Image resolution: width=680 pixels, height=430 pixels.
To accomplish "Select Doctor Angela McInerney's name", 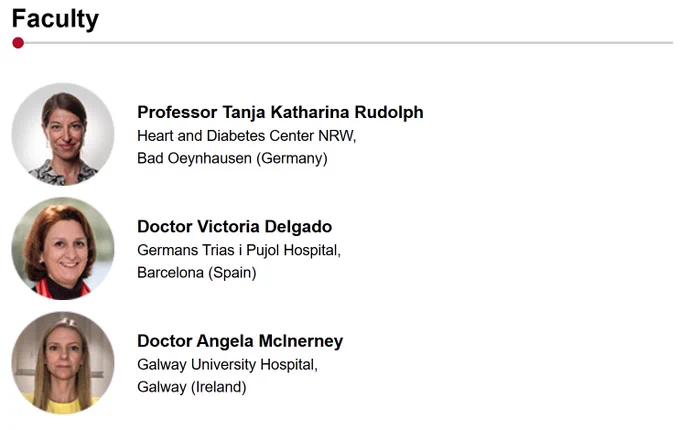I will pos(240,341).
